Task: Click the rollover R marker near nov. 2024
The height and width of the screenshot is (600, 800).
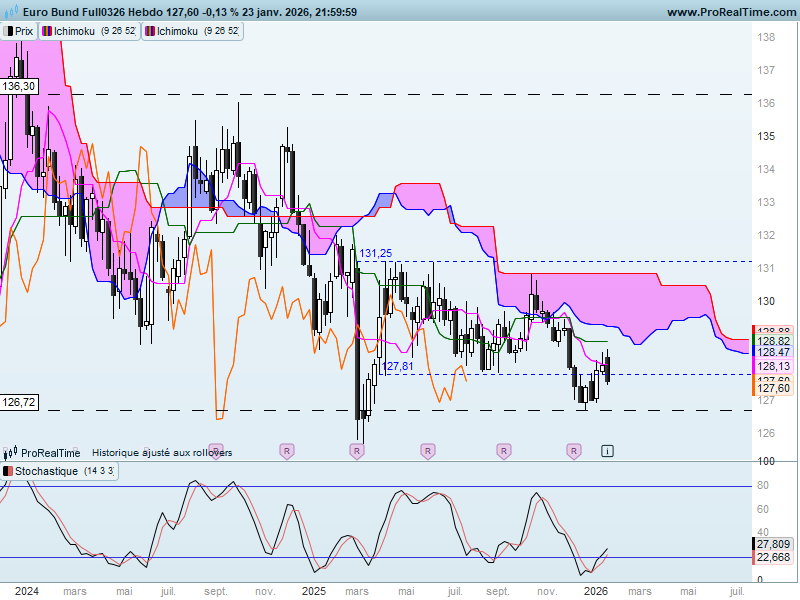Action: coord(287,451)
